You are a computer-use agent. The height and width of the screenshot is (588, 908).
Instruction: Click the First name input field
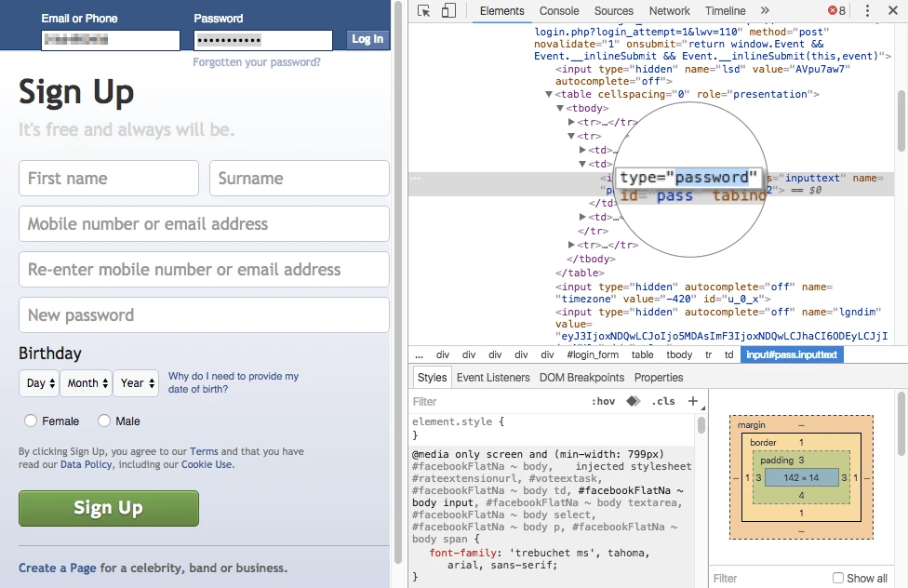coord(109,179)
